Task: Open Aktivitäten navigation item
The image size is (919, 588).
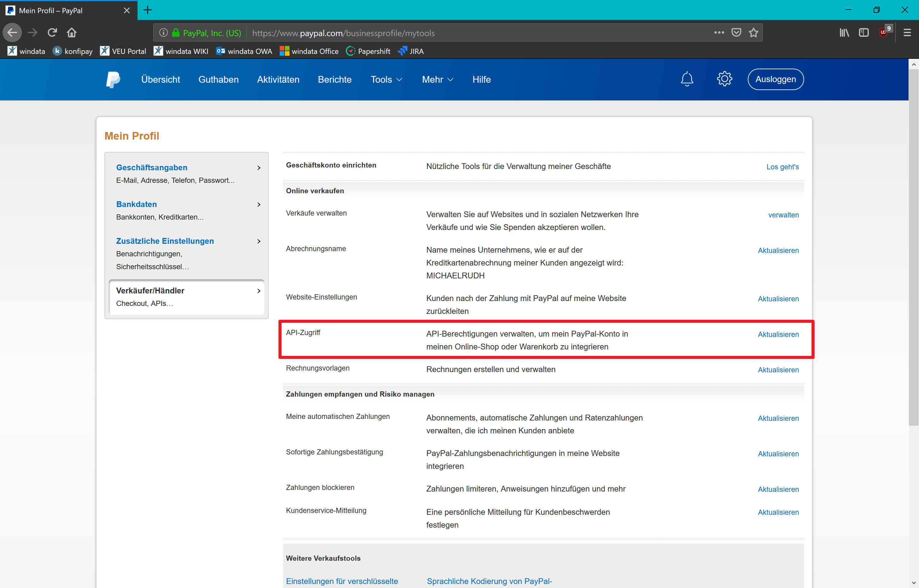Action: point(278,79)
